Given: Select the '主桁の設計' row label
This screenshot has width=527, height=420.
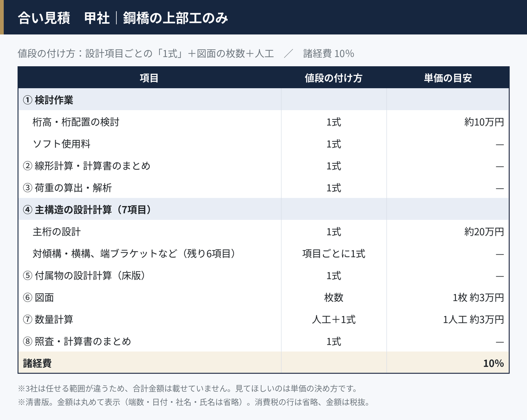Looking at the screenshot, I should click(57, 232).
